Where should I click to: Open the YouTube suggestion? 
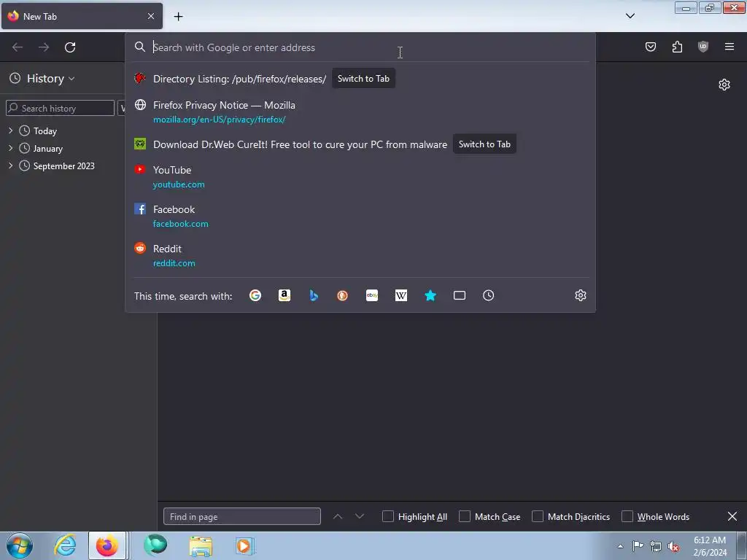click(x=172, y=170)
